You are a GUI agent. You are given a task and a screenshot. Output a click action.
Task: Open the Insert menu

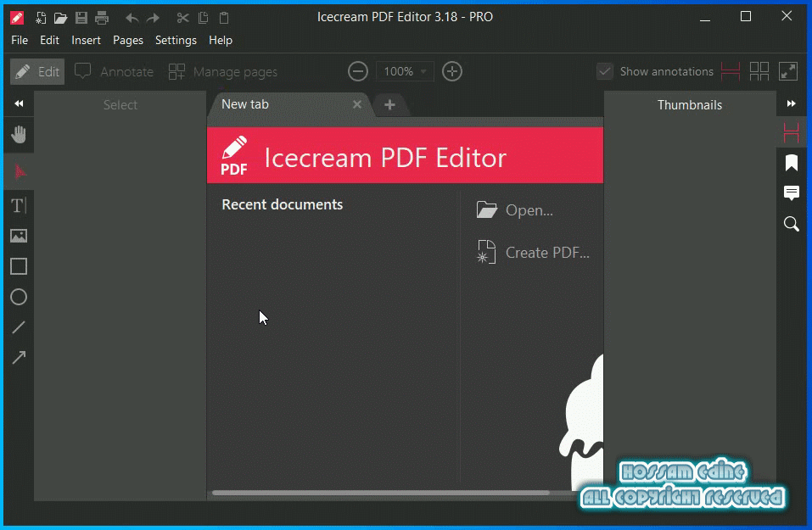(x=86, y=41)
